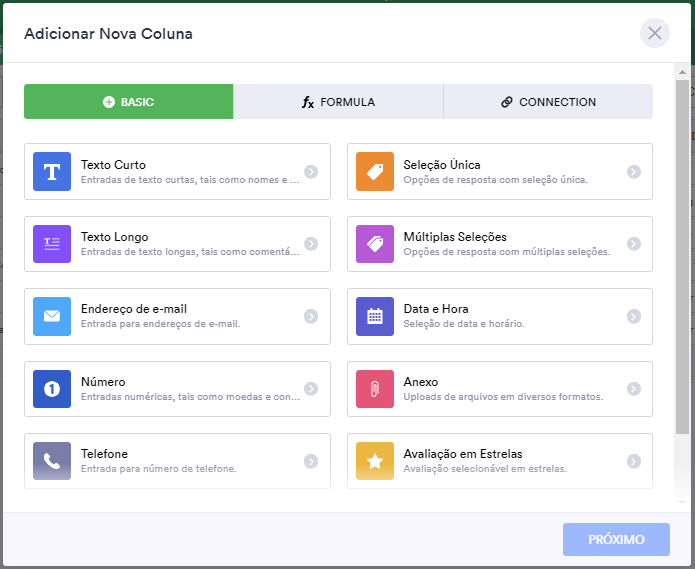The height and width of the screenshot is (569, 695).
Task: Click the orange Seleção Única tag icon
Action: point(375,172)
